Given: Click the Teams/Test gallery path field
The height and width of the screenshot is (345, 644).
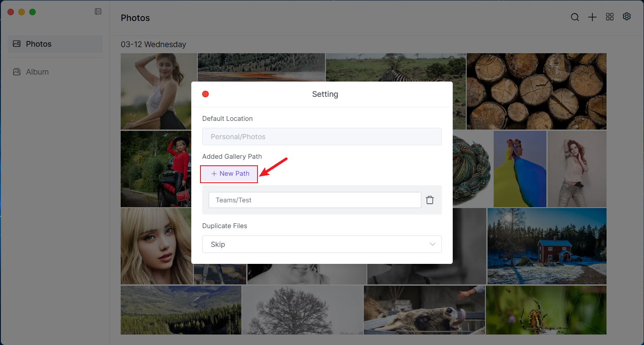Looking at the screenshot, I should coord(315,200).
